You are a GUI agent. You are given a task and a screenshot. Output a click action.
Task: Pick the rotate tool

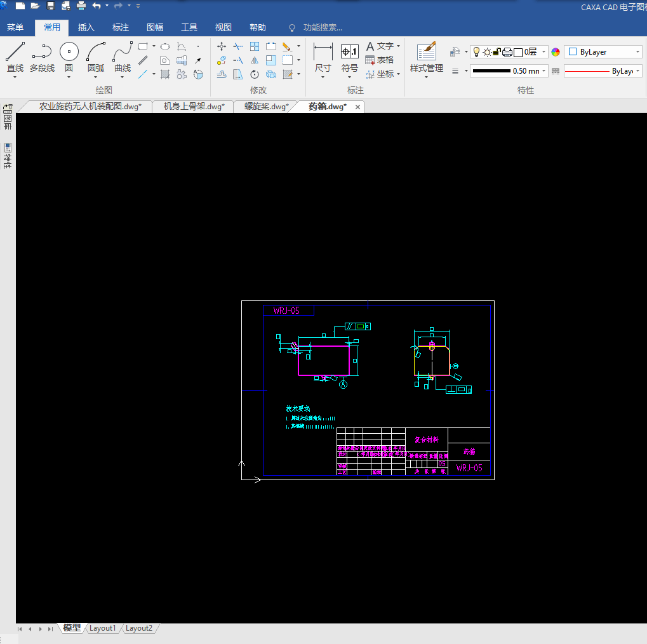click(x=255, y=74)
